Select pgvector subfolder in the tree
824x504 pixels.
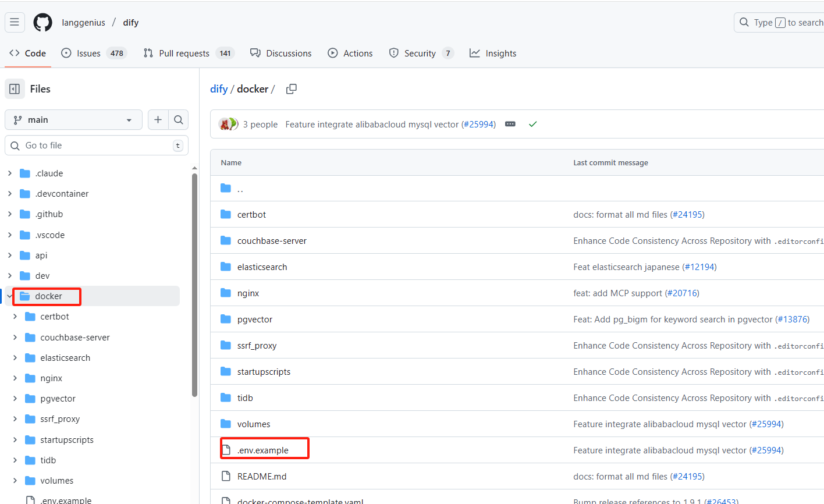58,399
